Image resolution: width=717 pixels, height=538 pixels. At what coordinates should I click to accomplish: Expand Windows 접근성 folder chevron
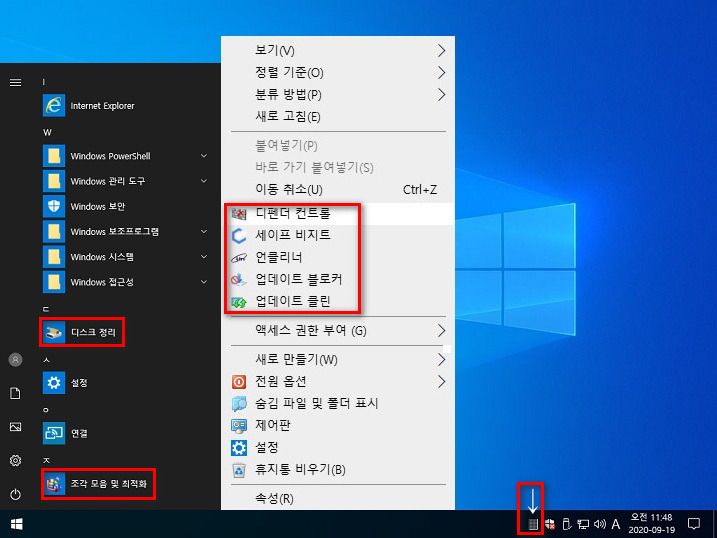point(204,282)
